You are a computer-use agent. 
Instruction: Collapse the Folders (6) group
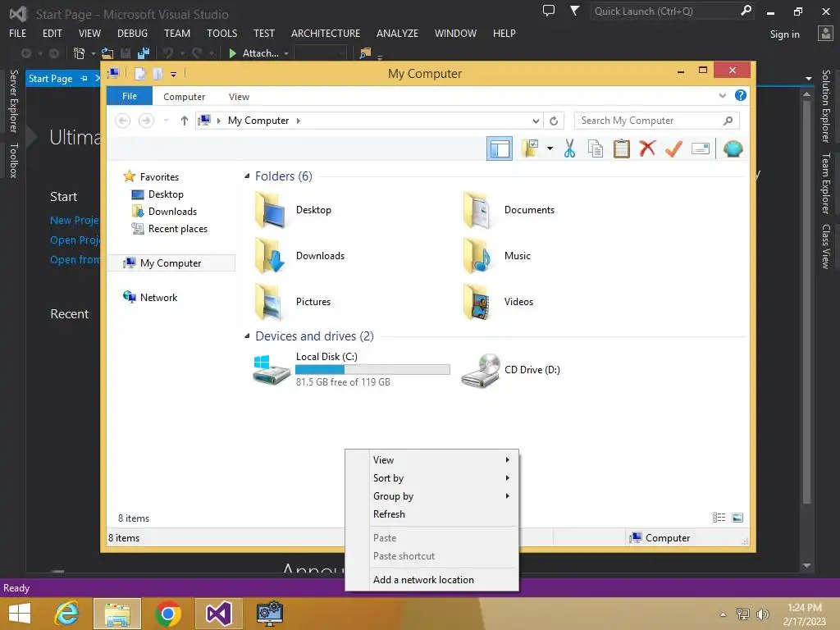tap(247, 176)
